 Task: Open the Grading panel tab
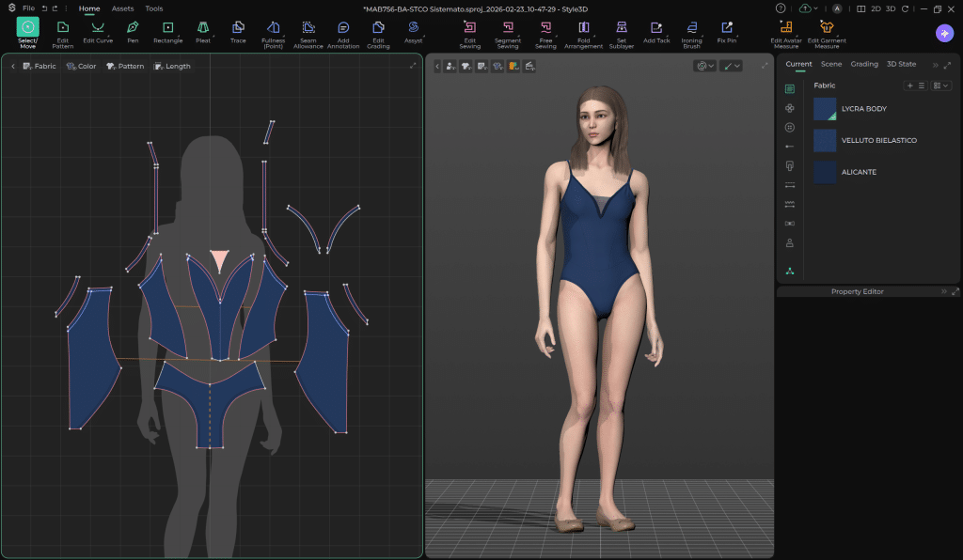[864, 64]
